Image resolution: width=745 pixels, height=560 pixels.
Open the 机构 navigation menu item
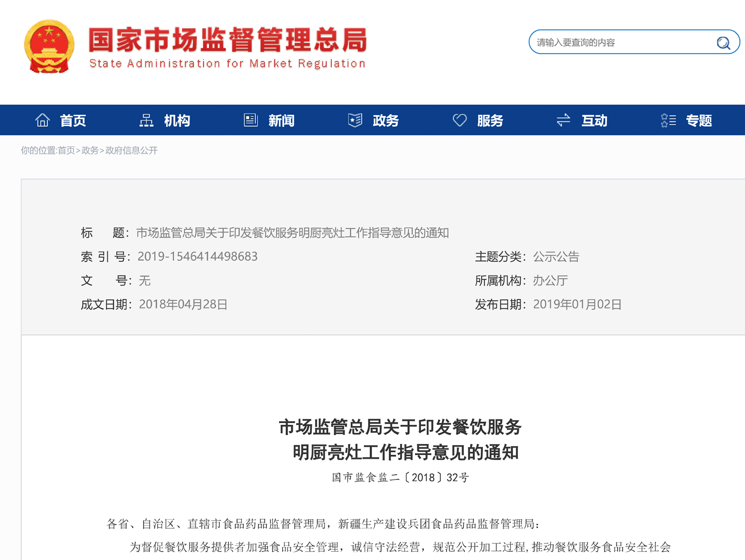point(177,121)
